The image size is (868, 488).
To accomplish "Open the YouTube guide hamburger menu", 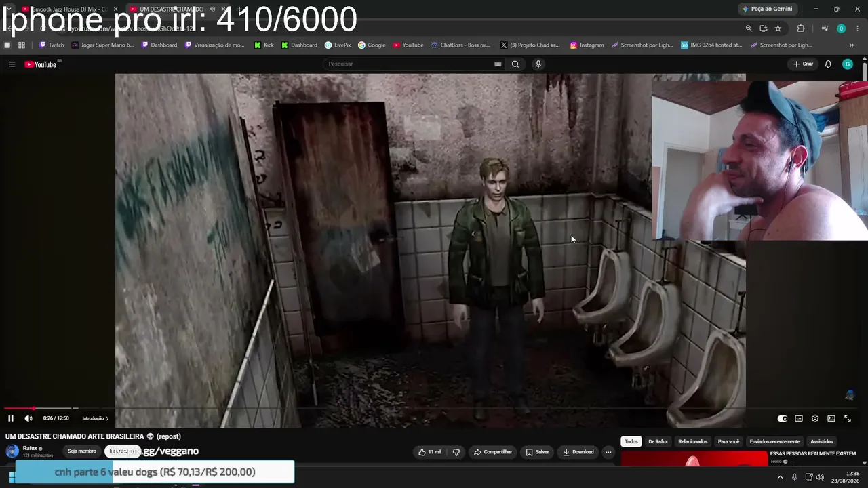I will pyautogui.click(x=12, y=64).
